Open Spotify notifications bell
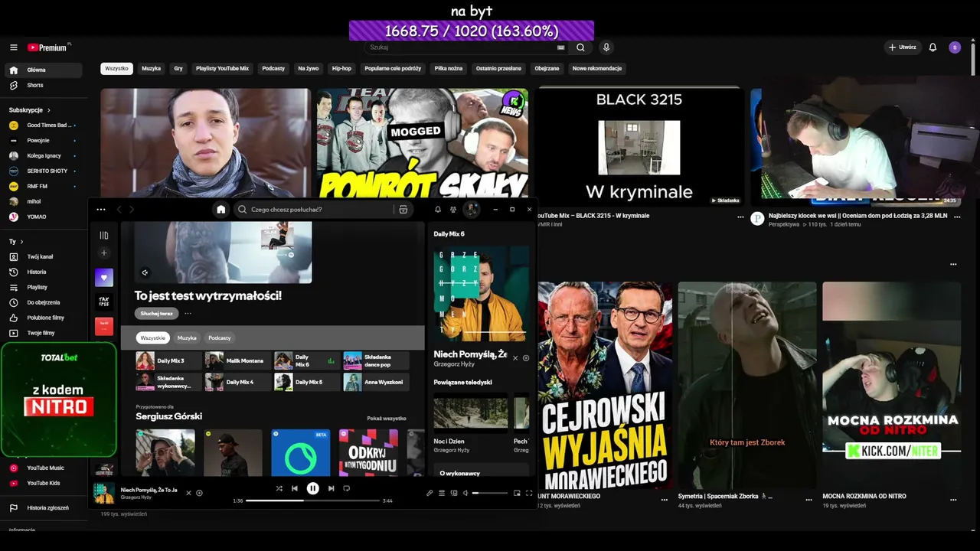Image resolution: width=980 pixels, height=551 pixels. pos(438,209)
